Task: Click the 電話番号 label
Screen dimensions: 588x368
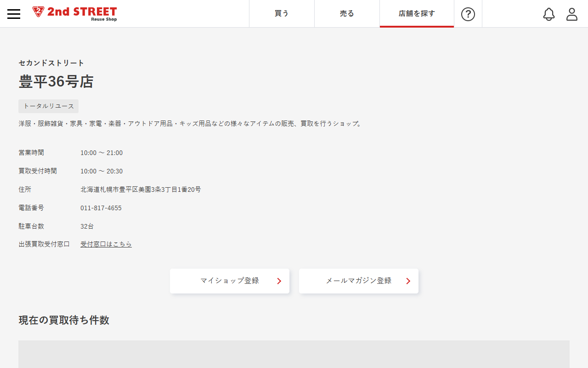Action: pos(31,208)
